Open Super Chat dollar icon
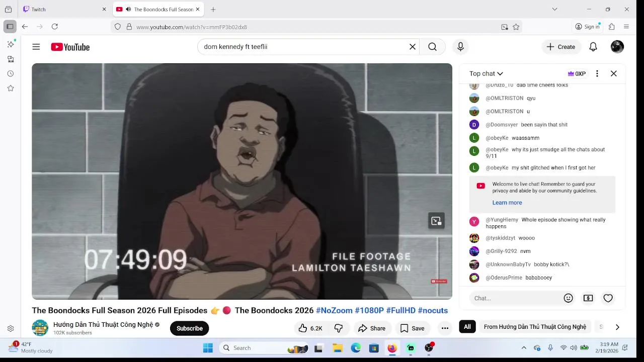 (588, 298)
